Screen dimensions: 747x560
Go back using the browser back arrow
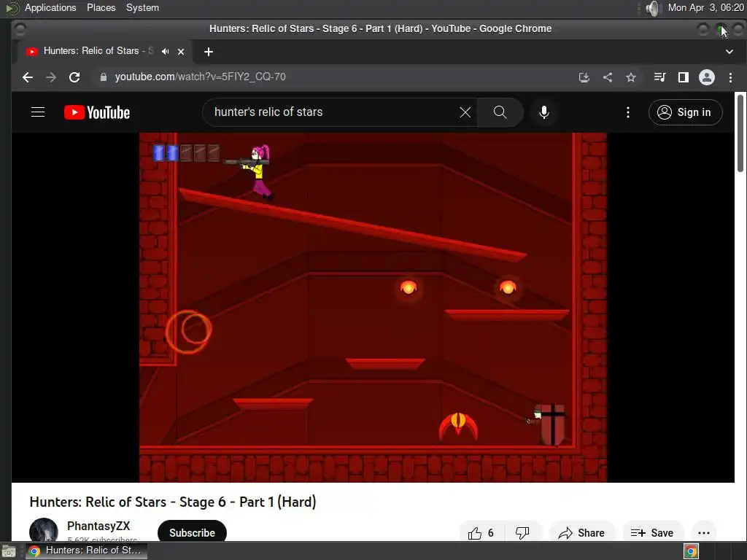(28, 77)
